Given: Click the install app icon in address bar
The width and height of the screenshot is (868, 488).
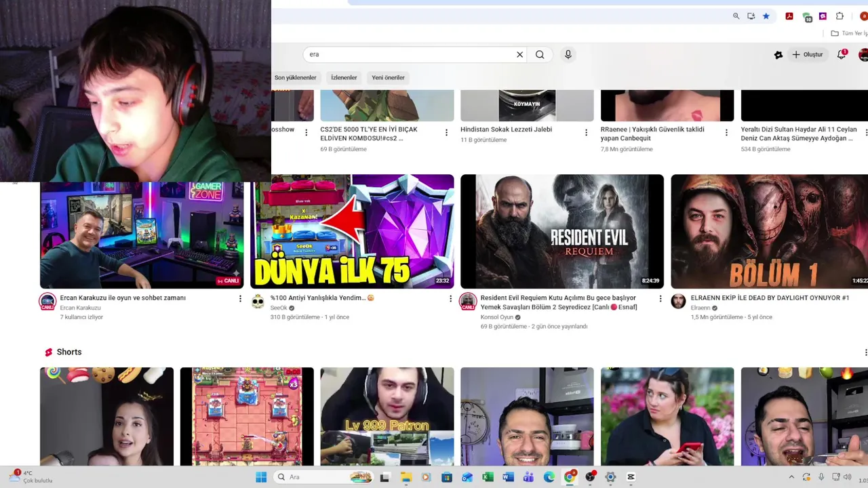Looking at the screenshot, I should point(751,16).
